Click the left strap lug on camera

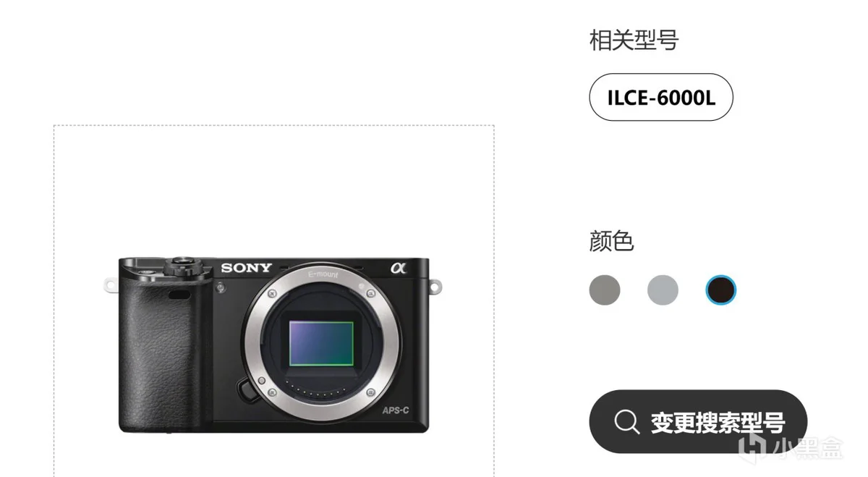click(111, 286)
